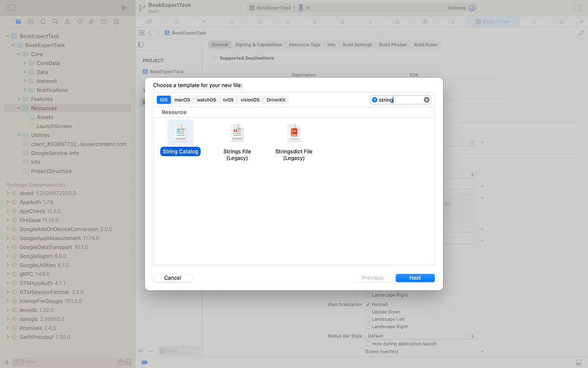
Task: Collapse the Supported Destinations section
Action: tap(214, 57)
